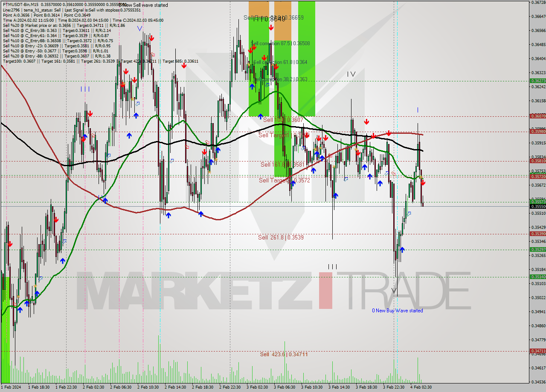Click the 'Target100: 0.3607' targets info line
The width and height of the screenshot is (546, 392).
(x=100, y=61)
